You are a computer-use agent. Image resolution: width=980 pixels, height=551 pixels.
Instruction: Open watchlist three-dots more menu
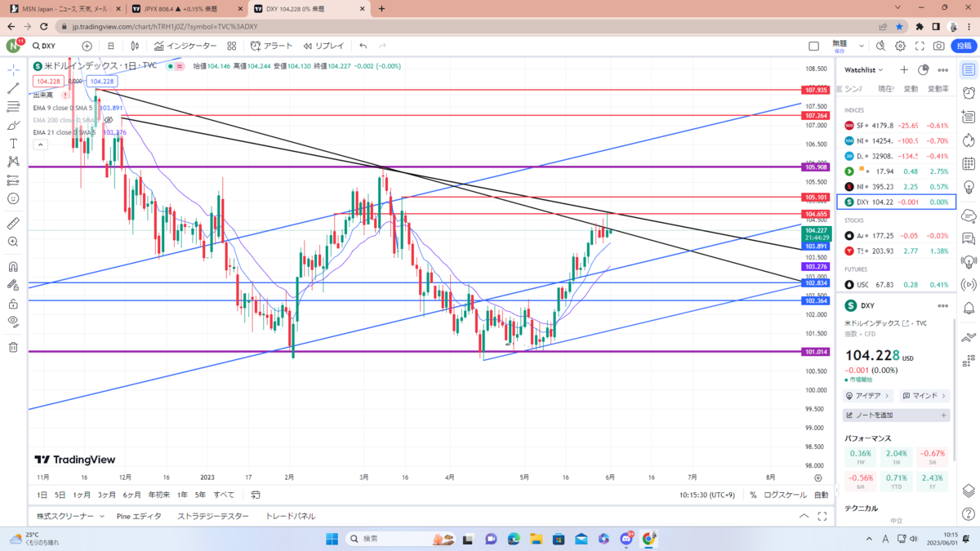coord(943,70)
